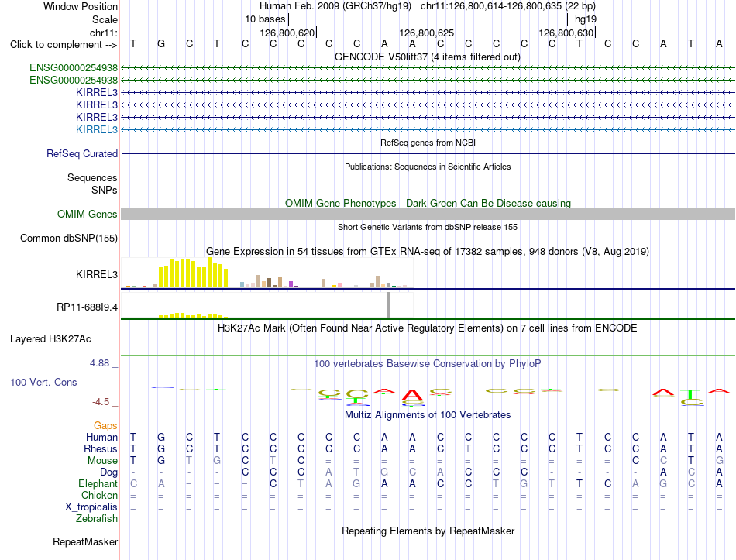Open Multiz Alignments of 100 Vertebrates title
736x560 pixels.
pyautogui.click(x=428, y=415)
